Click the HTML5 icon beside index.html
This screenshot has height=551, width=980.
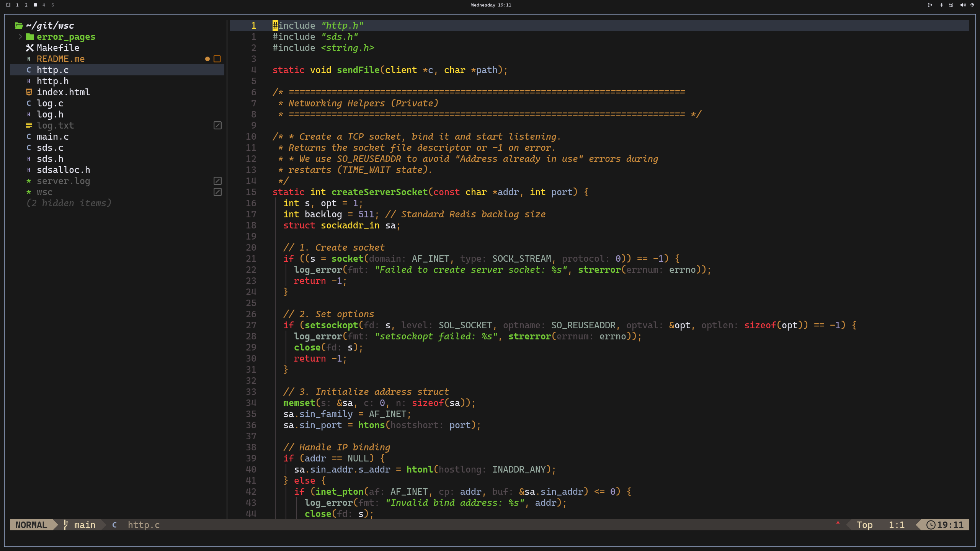(x=29, y=92)
